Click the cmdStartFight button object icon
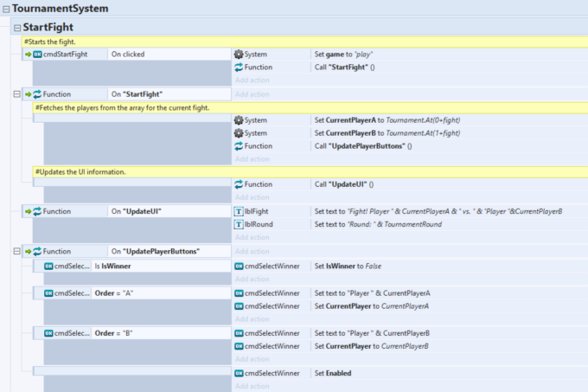Viewport: 588px width, 392px height. 37,54
